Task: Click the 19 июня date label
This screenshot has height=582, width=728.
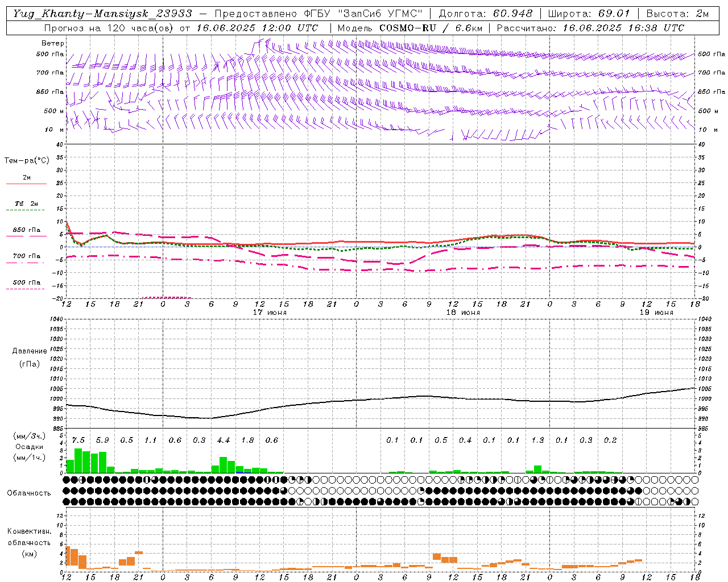Action: coord(656,313)
